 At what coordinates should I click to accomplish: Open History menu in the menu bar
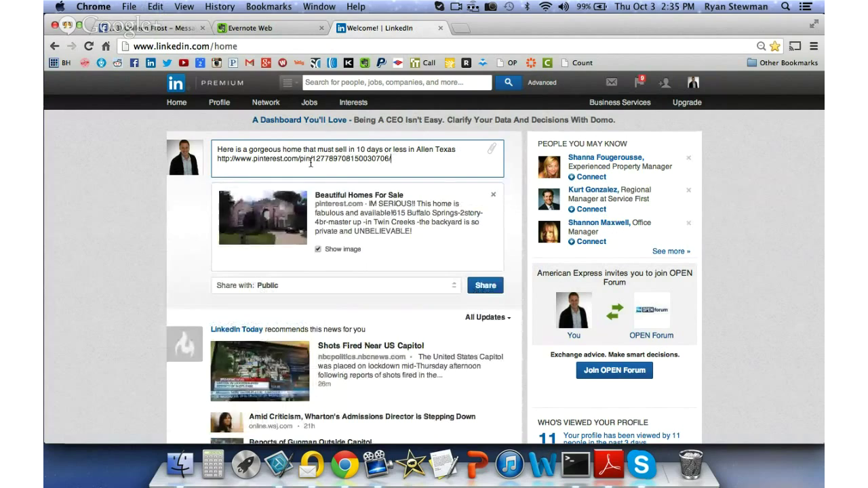pos(220,7)
